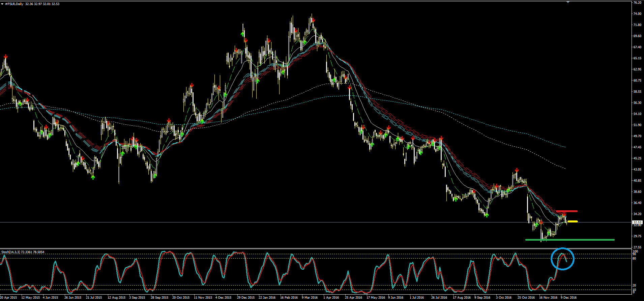Click the 21 Jul 2015 date label
The width and height of the screenshot is (644, 301).
point(94,298)
